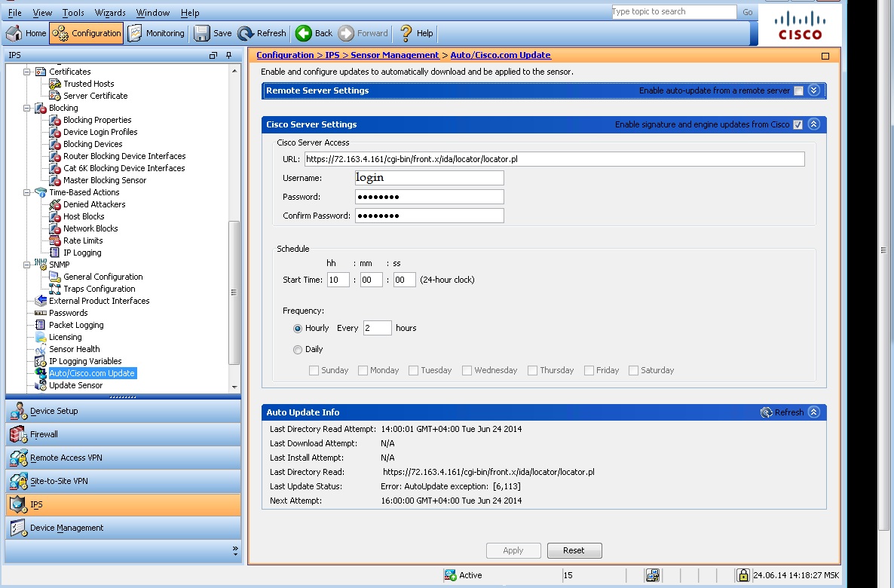Image resolution: width=894 pixels, height=588 pixels.
Task: Click the Cisco server URL field
Action: click(x=554, y=159)
